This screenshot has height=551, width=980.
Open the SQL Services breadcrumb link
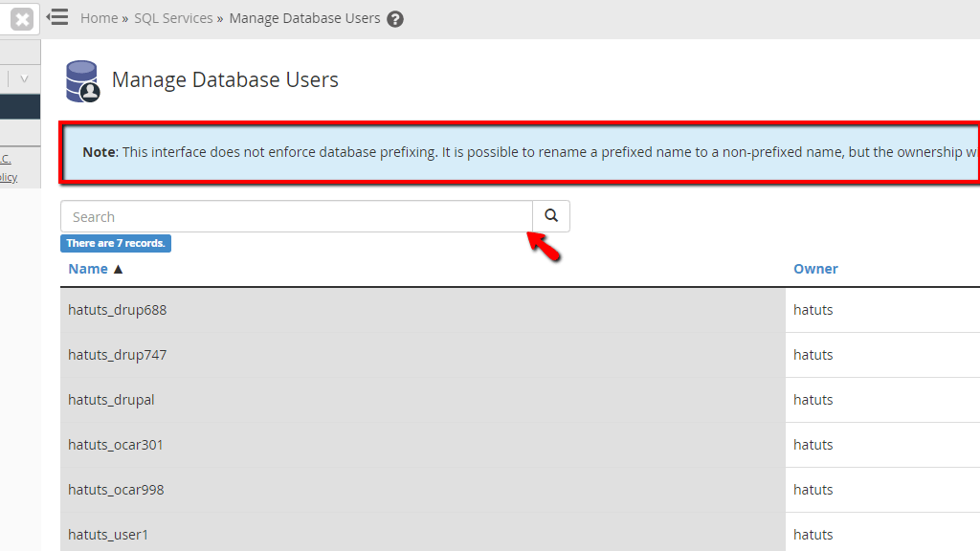point(173,18)
